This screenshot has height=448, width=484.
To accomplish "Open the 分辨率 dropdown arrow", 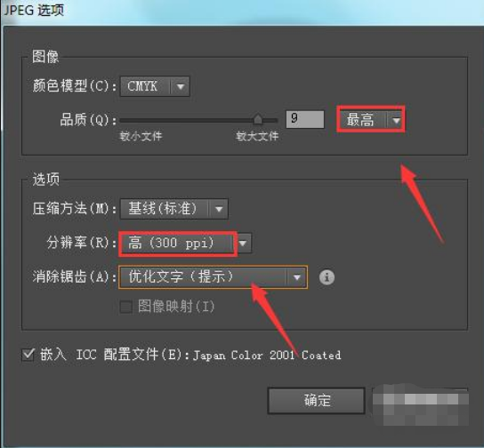I will pos(244,244).
